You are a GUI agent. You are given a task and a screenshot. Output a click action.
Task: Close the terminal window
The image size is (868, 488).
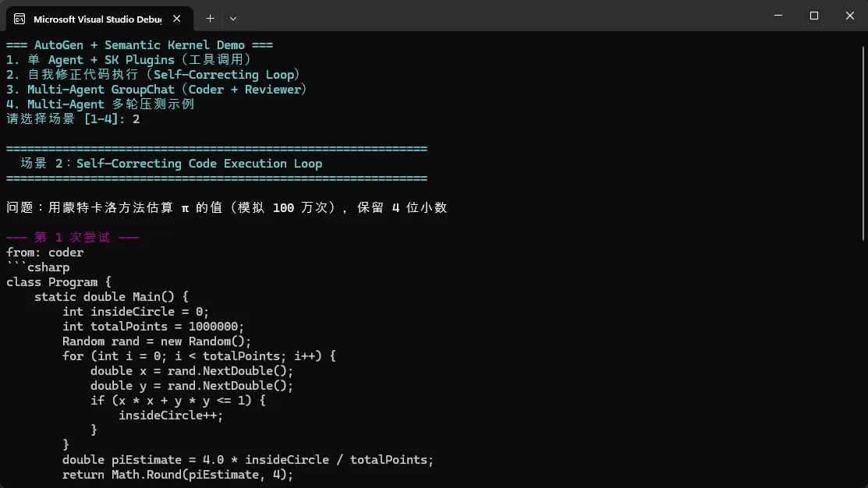tap(850, 16)
